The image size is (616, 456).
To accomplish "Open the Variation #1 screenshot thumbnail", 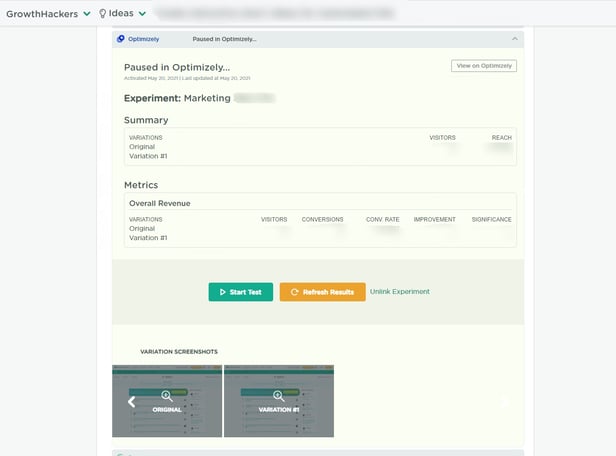I will [279, 401].
